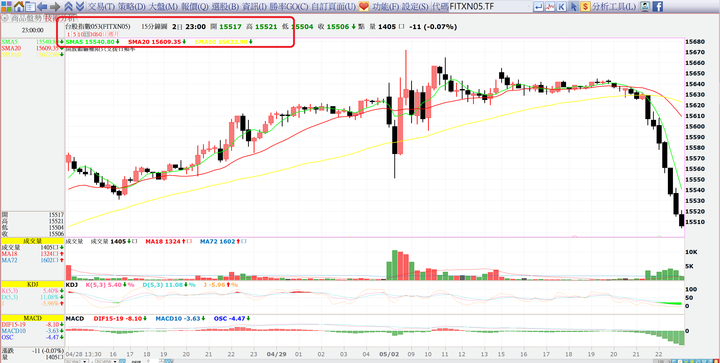Click the yellow KDJ panel header

(x=32, y=285)
